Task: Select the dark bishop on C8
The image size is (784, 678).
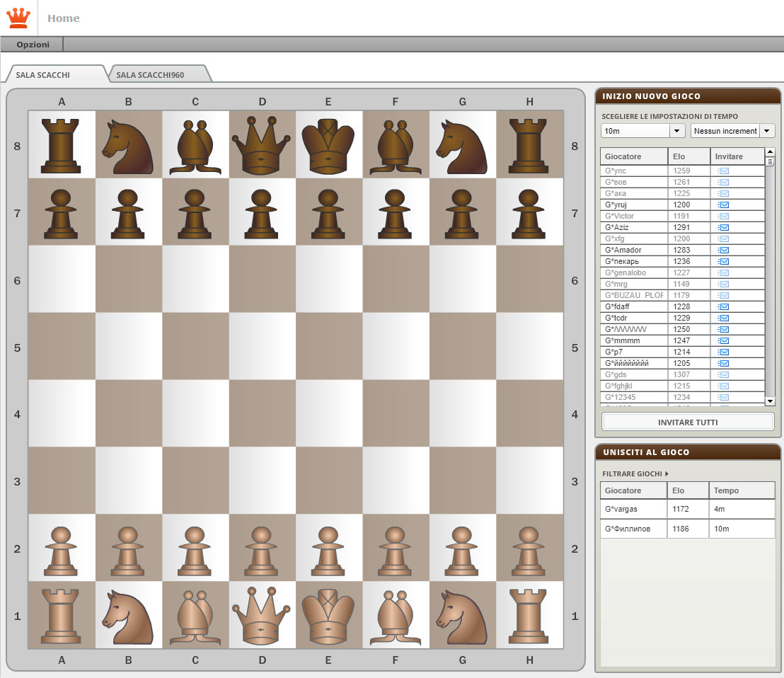Action: (x=195, y=147)
